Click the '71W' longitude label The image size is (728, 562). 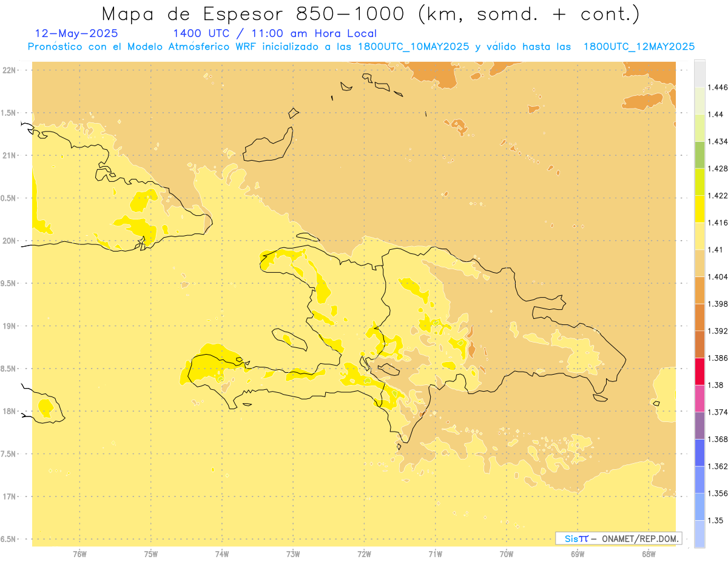[x=435, y=554]
